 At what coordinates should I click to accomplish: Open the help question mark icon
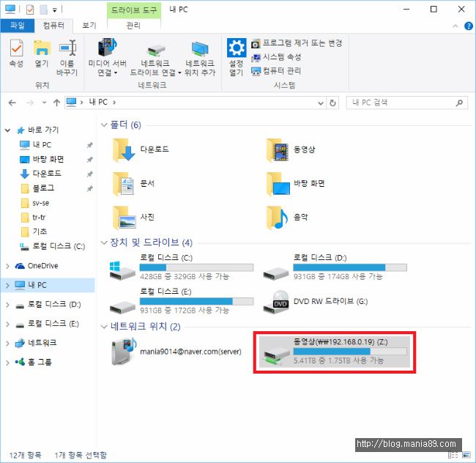point(469,26)
